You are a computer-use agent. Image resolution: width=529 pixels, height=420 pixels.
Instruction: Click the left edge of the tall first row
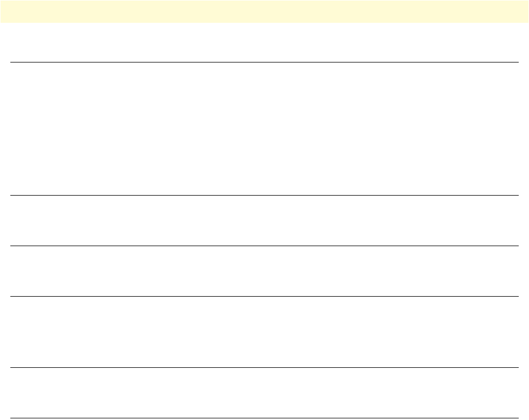[x=14, y=129]
